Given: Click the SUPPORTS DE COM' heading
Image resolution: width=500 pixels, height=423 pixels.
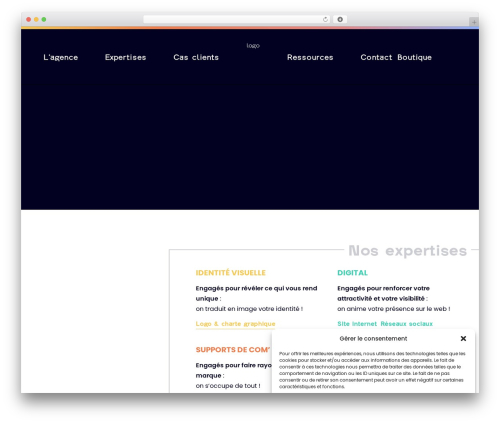Looking at the screenshot, I should pos(233,350).
